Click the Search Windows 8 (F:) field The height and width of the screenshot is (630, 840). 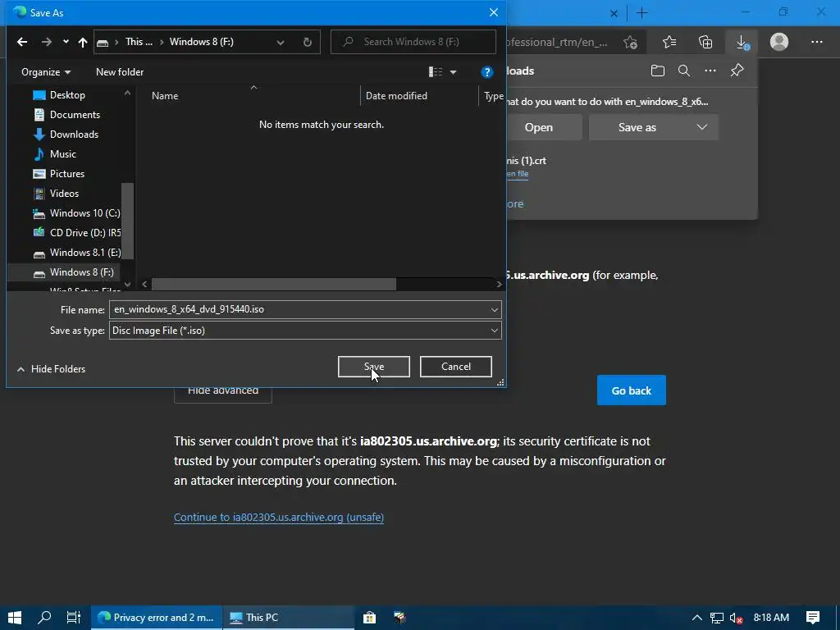pos(413,42)
